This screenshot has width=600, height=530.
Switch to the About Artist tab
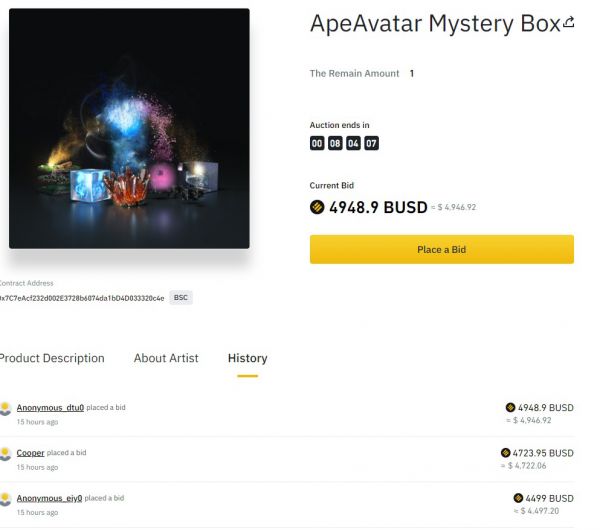click(x=166, y=358)
